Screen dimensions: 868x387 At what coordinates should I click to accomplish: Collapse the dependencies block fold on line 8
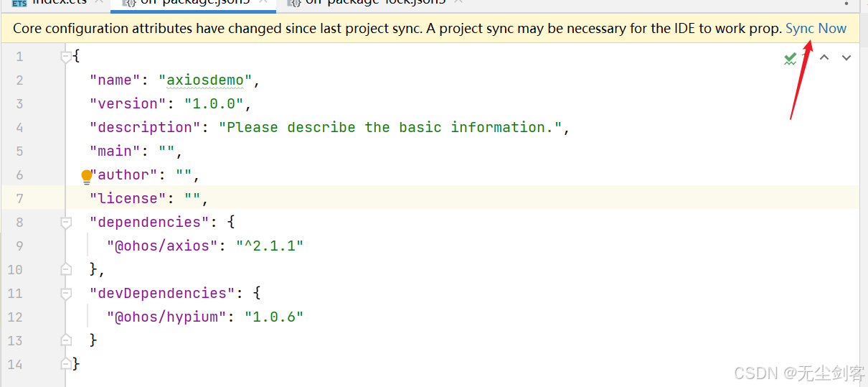point(66,223)
